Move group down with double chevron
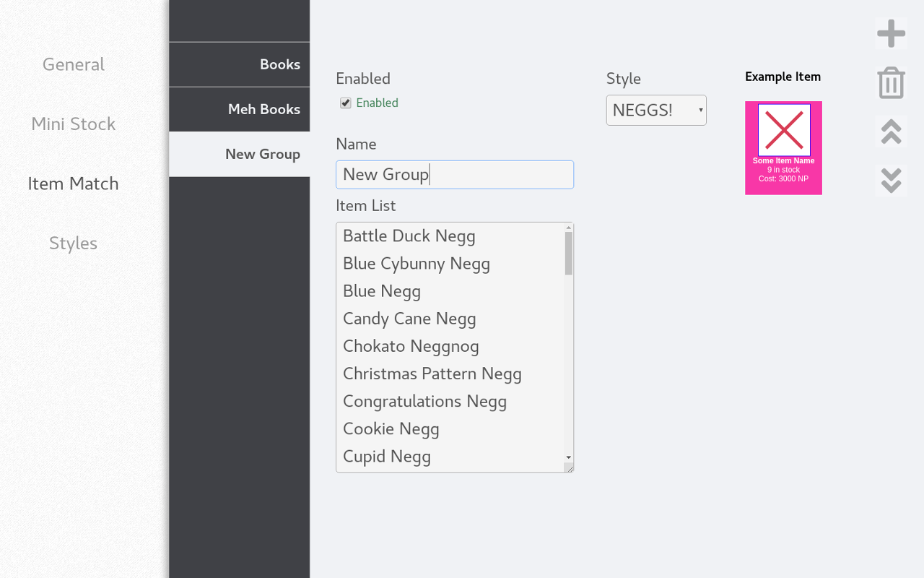 891,181
